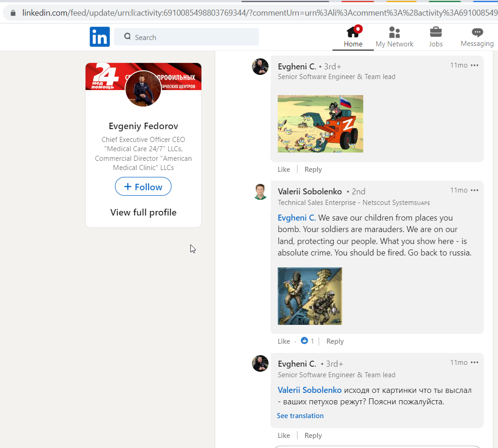Go to the Home tab

(353, 37)
